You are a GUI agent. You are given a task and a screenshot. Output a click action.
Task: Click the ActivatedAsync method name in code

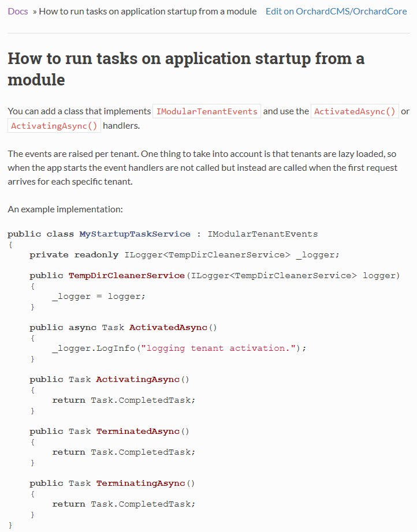click(x=168, y=328)
